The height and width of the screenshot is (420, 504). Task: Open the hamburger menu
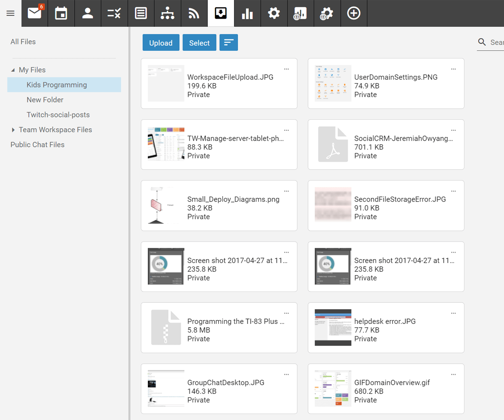[10, 13]
